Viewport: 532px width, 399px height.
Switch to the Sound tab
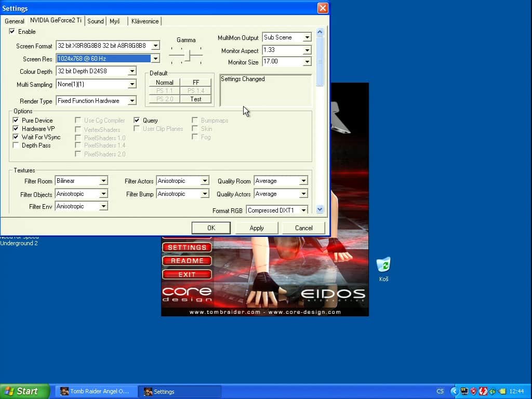pos(96,21)
